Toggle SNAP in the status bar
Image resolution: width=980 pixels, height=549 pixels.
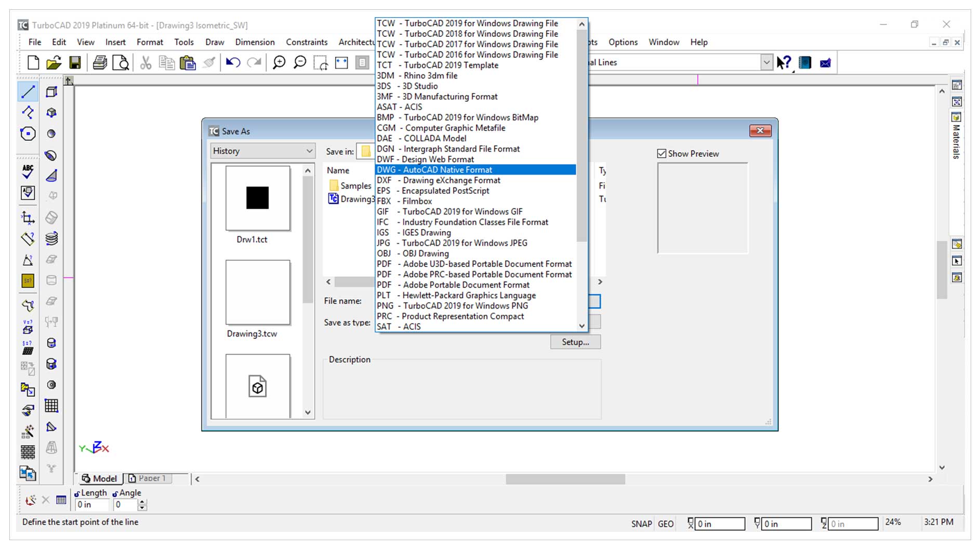[x=642, y=524]
